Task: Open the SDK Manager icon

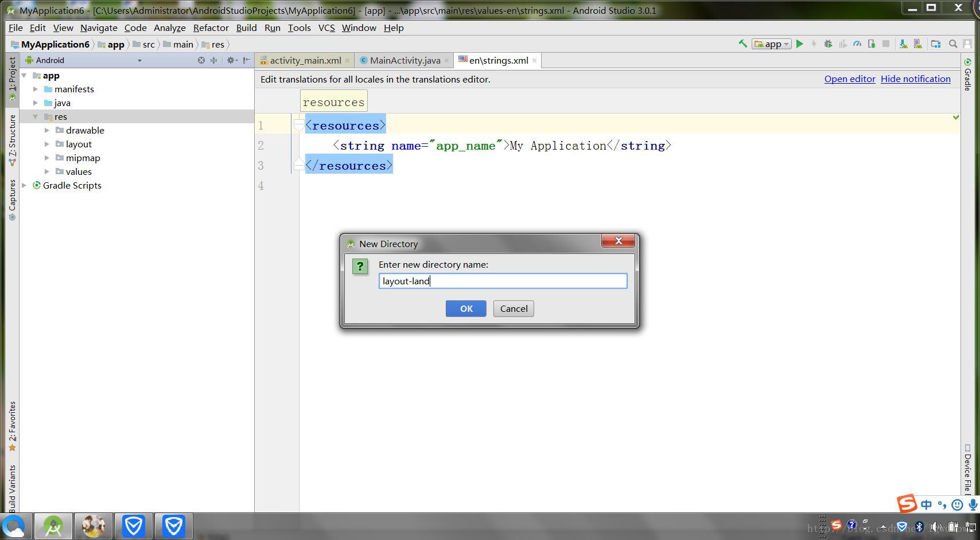Action: (x=903, y=44)
